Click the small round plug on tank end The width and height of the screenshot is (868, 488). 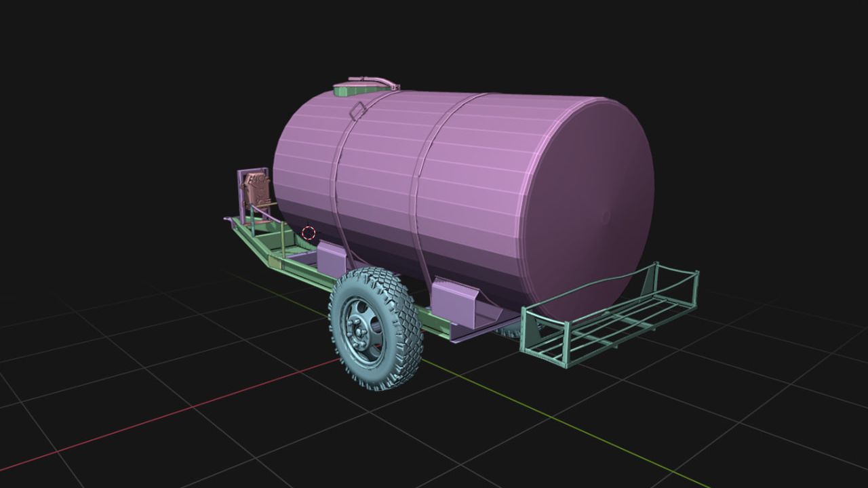click(x=606, y=217)
